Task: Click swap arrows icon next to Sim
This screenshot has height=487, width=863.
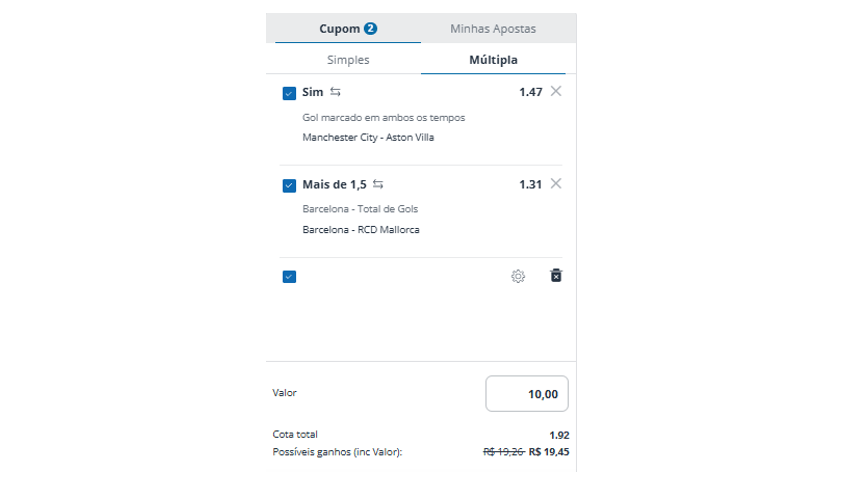Action: (336, 92)
